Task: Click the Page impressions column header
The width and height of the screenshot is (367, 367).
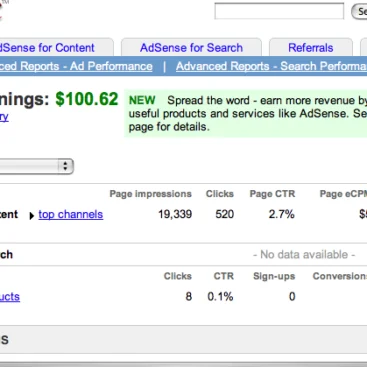Action: (151, 194)
